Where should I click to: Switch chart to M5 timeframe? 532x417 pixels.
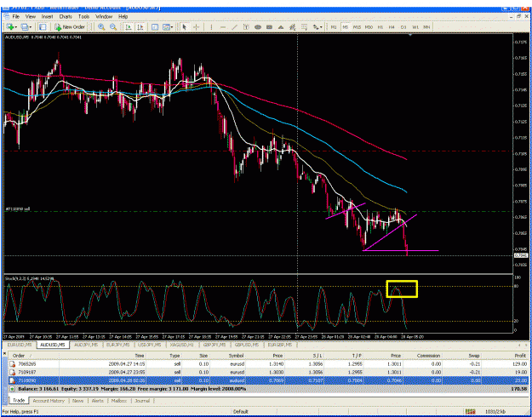coord(345,26)
